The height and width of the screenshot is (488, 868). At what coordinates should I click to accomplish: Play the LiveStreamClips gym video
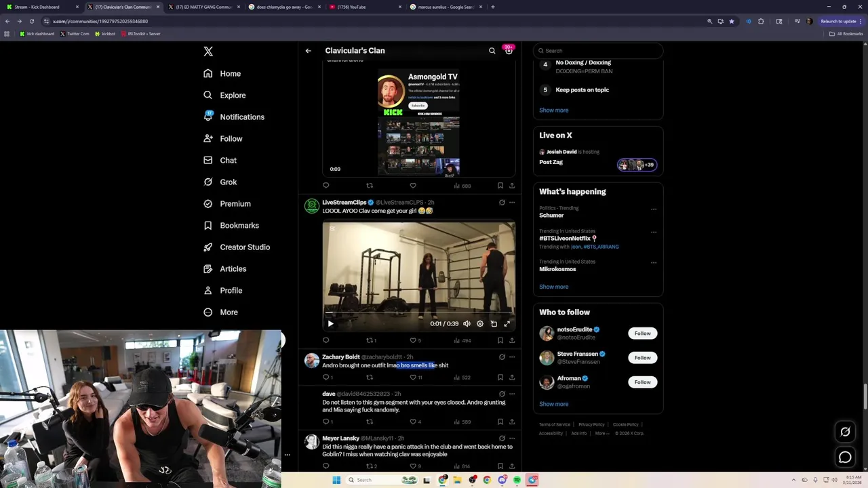(x=330, y=324)
